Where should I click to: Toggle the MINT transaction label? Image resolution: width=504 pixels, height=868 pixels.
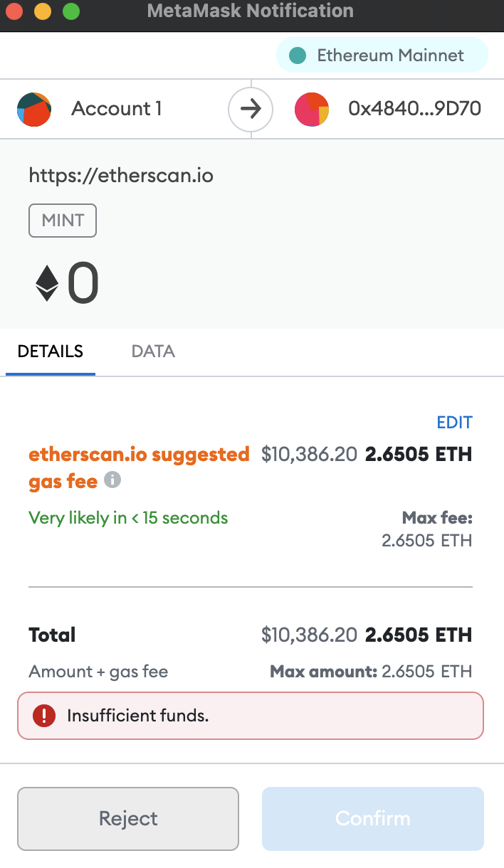(x=62, y=221)
